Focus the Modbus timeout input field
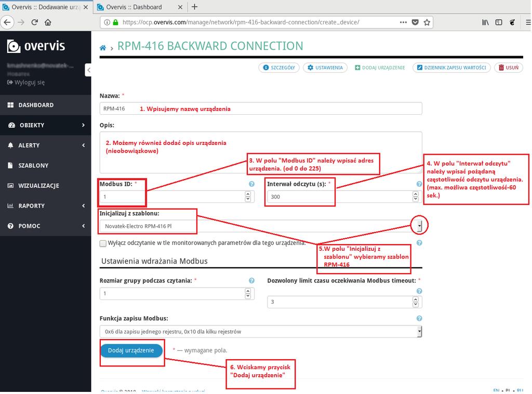 pos(344,302)
